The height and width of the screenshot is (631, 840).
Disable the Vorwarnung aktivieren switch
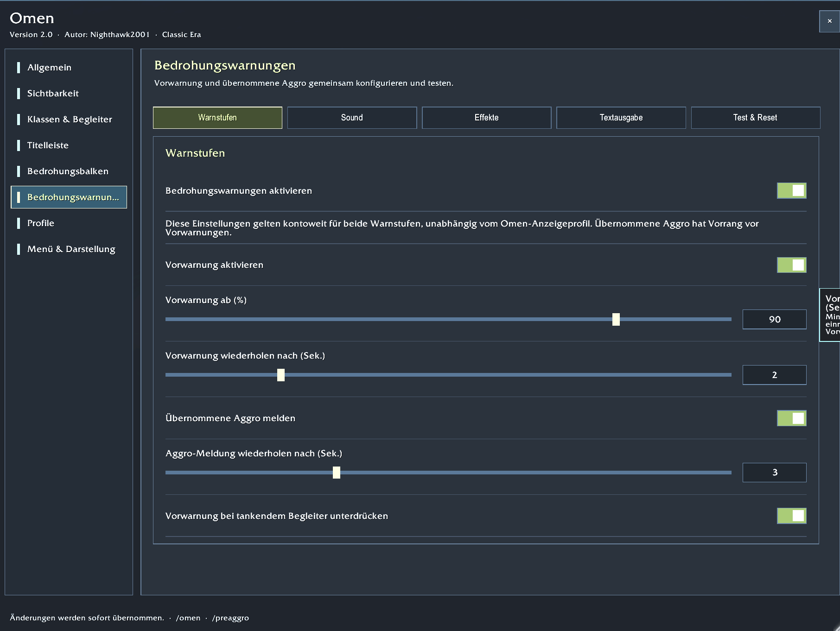792,265
